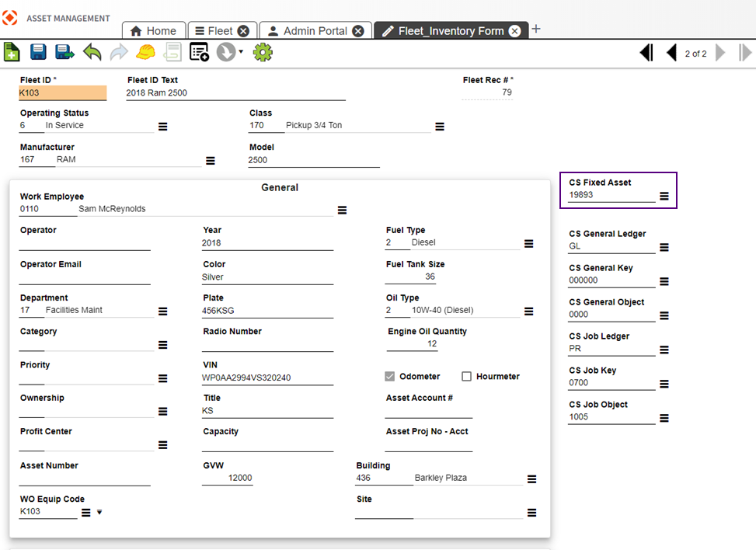The width and height of the screenshot is (756, 550).
Task: Open the Fuel Type lookup menu
Action: click(x=529, y=244)
